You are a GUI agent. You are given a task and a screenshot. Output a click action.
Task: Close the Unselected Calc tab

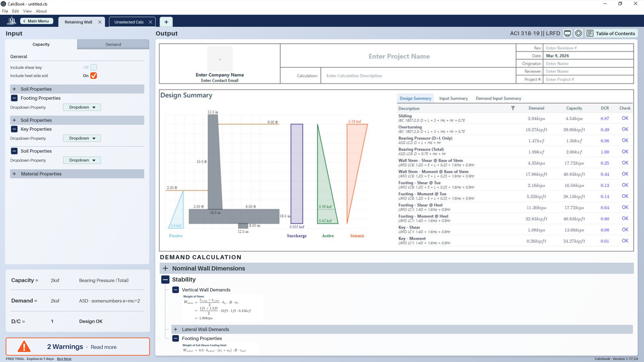tap(150, 22)
